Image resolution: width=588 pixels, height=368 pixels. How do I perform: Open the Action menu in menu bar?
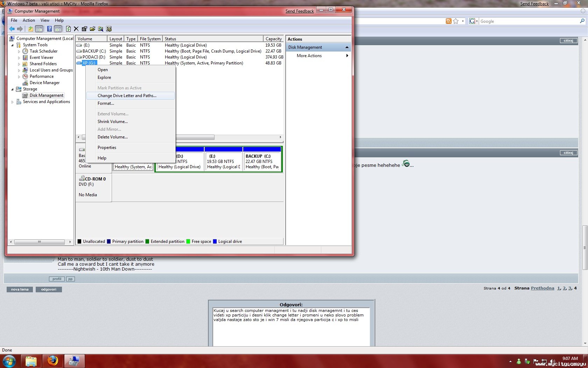tap(29, 20)
